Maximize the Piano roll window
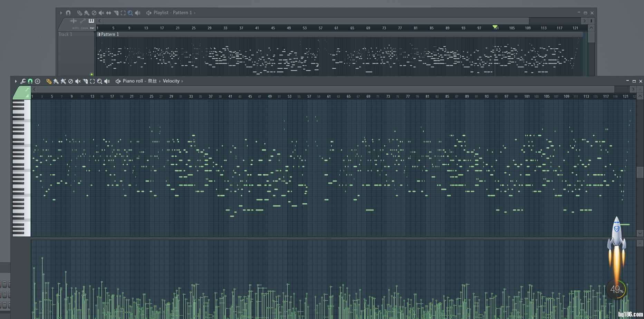 click(x=634, y=81)
